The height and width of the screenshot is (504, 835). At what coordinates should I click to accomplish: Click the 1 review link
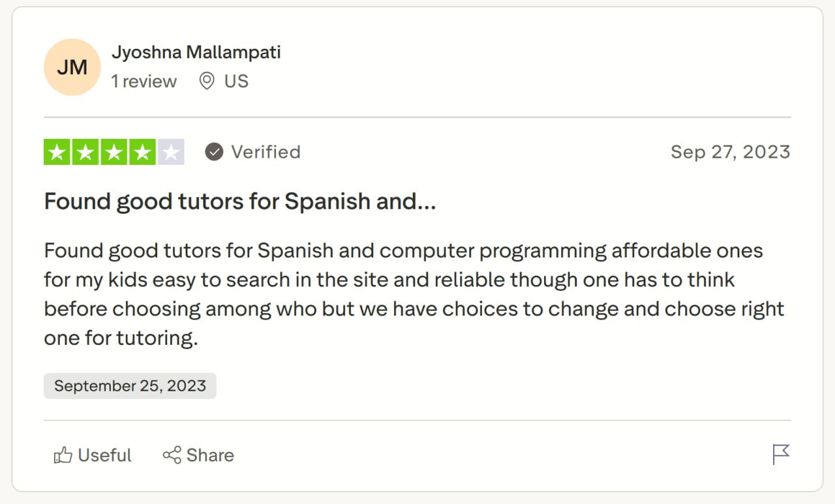(x=144, y=81)
